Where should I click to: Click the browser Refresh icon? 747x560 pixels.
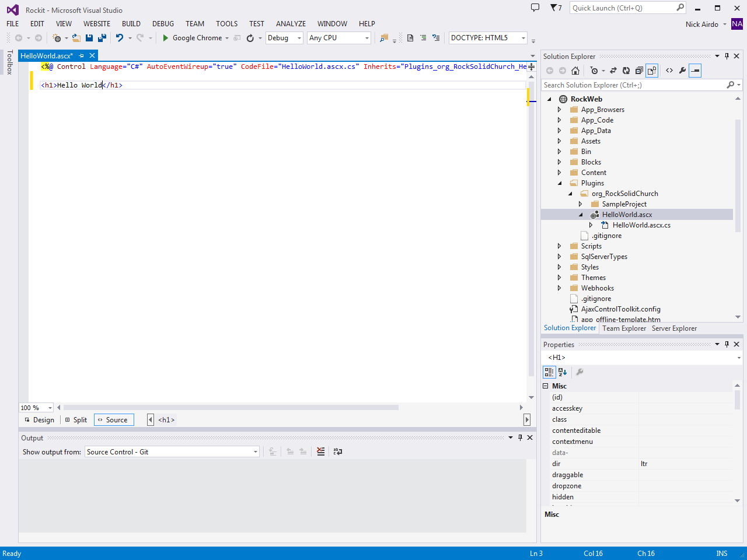tap(250, 38)
